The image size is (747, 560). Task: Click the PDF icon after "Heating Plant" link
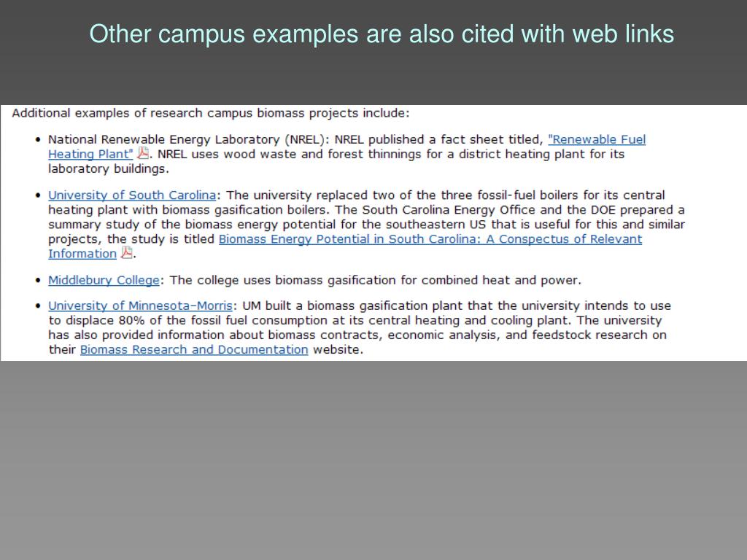pyautogui.click(x=143, y=153)
